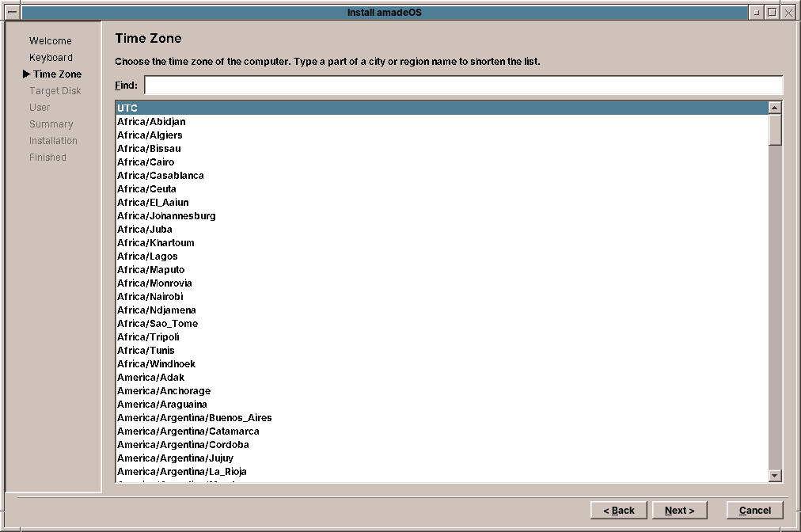The width and height of the screenshot is (801, 532).
Task: Select the Summary step in sidebar
Action: pos(51,124)
